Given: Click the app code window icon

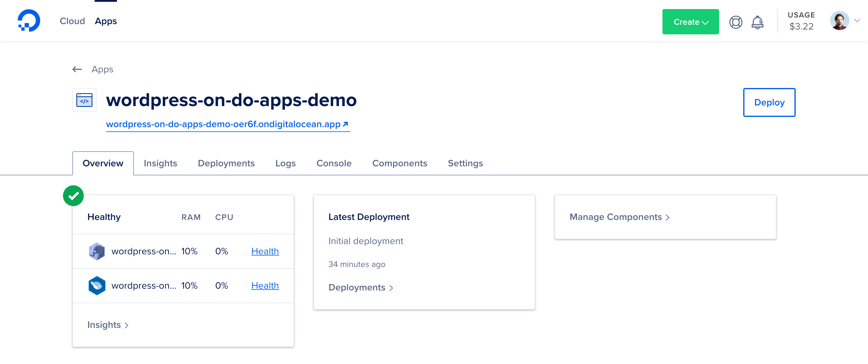Looking at the screenshot, I should [x=84, y=100].
